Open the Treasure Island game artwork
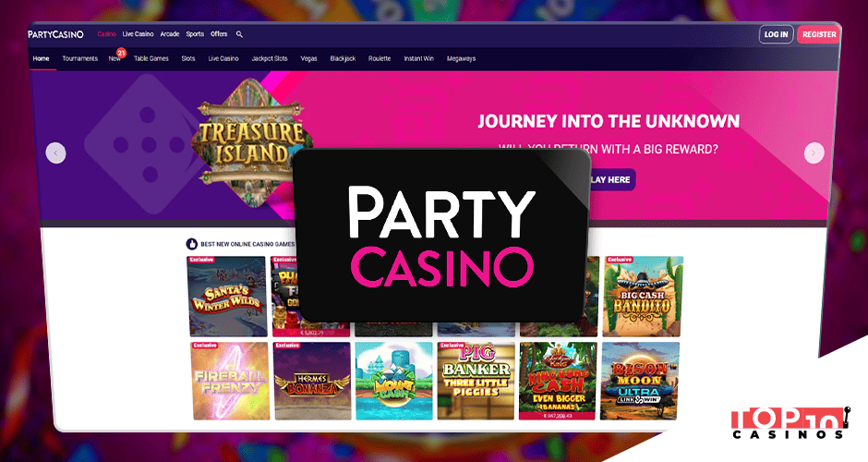The image size is (868, 462). 251,144
